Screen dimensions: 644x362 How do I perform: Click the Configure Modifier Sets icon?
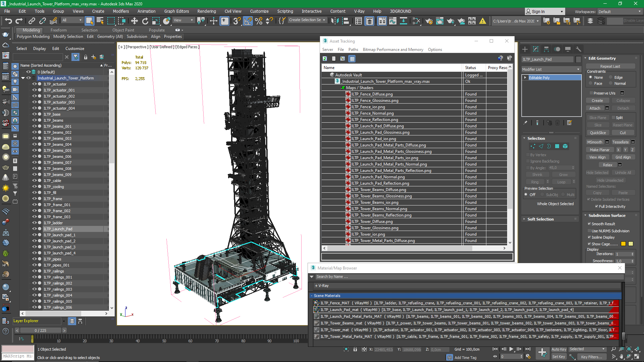(569, 123)
